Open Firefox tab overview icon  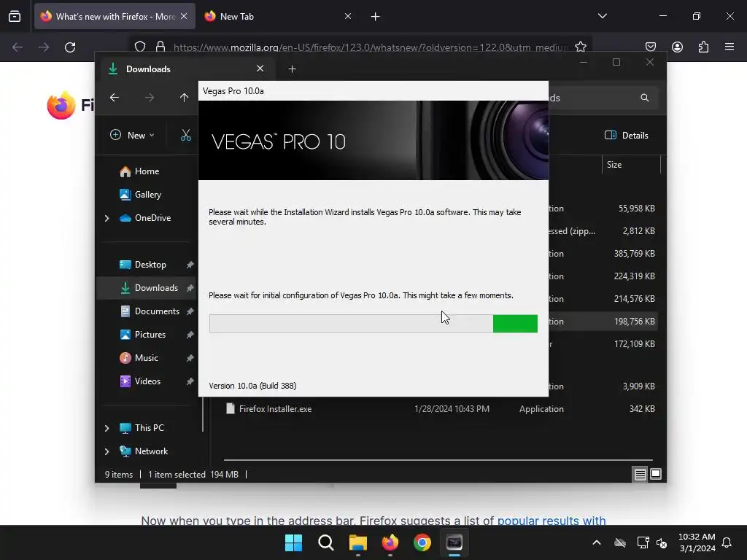tap(15, 16)
